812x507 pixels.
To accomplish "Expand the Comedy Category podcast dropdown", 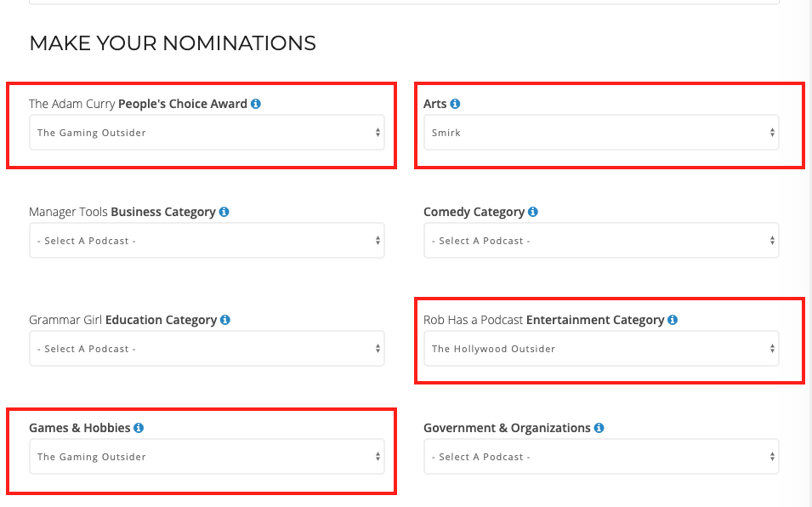I will click(x=601, y=241).
